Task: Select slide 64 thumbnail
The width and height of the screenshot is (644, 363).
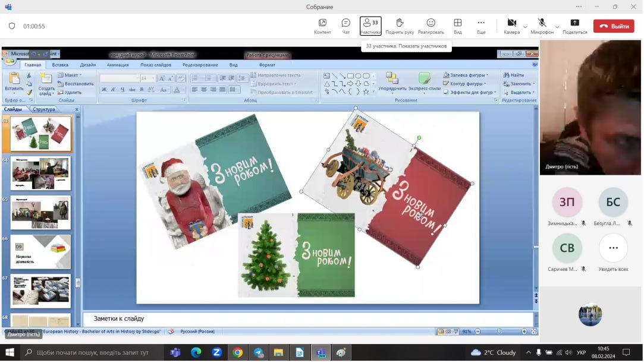Action: [40, 173]
